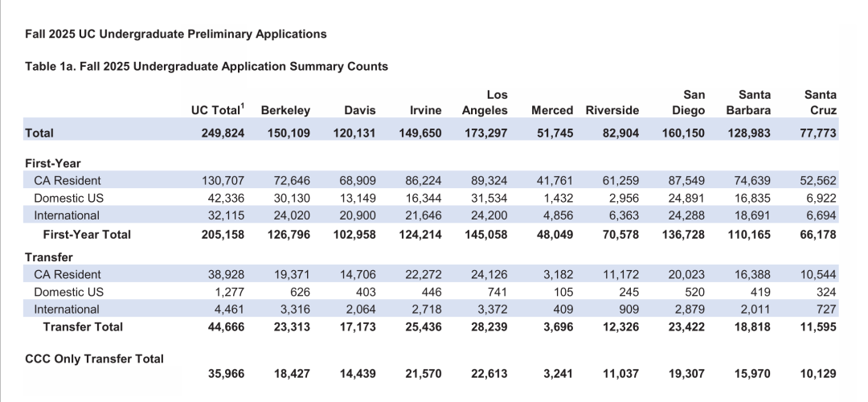
Task: Click the 'First-Year' section heading
Action: (52, 163)
